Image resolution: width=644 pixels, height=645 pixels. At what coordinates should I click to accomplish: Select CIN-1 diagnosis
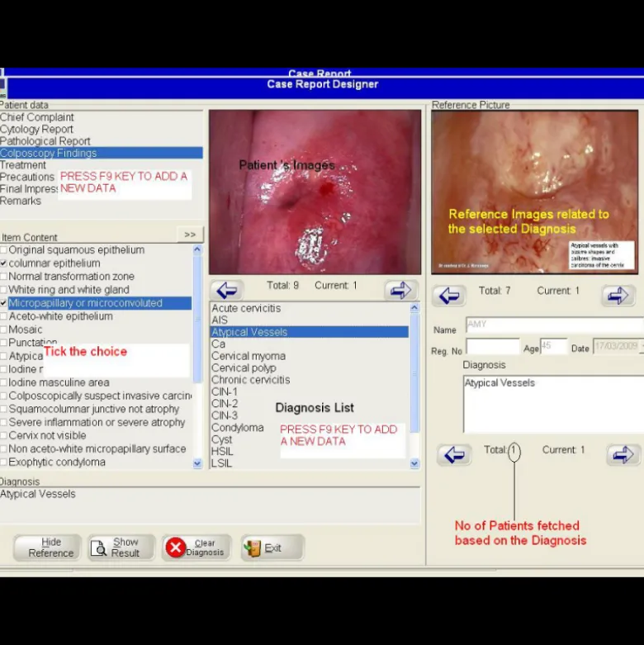click(310, 391)
